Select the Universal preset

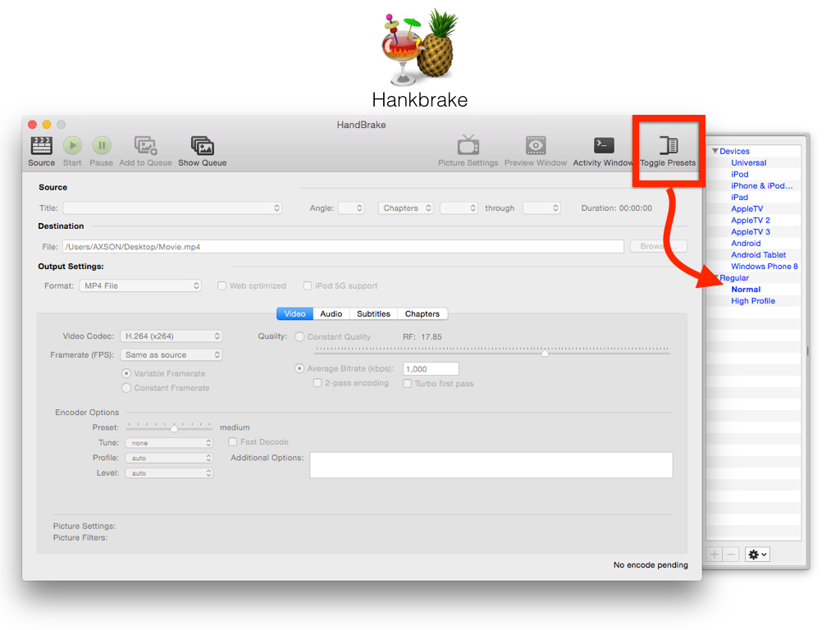pos(748,163)
